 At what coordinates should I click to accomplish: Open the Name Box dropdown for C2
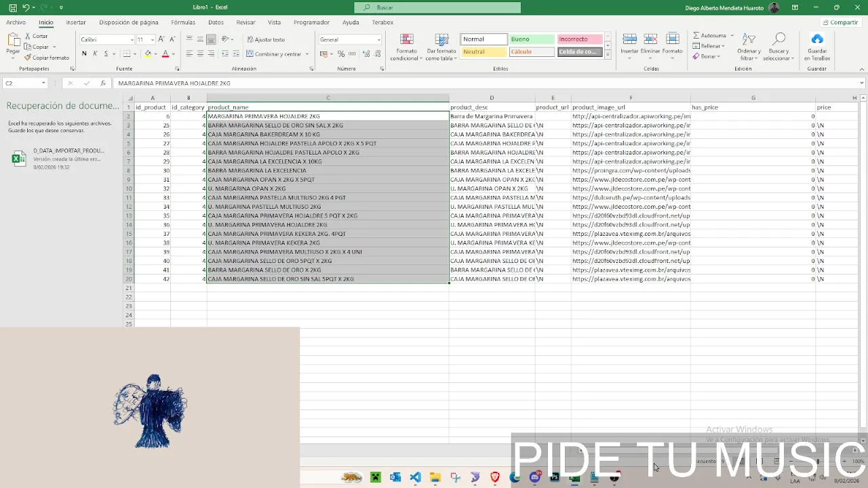43,83
